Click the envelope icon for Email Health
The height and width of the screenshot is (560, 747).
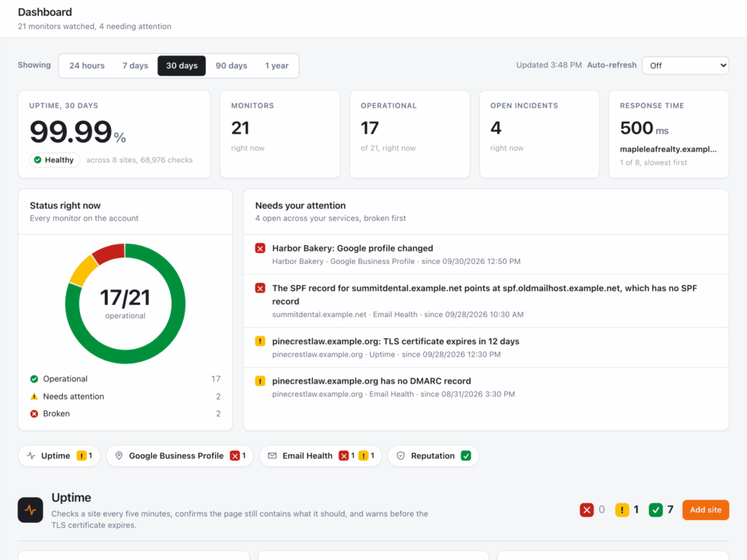point(272,456)
